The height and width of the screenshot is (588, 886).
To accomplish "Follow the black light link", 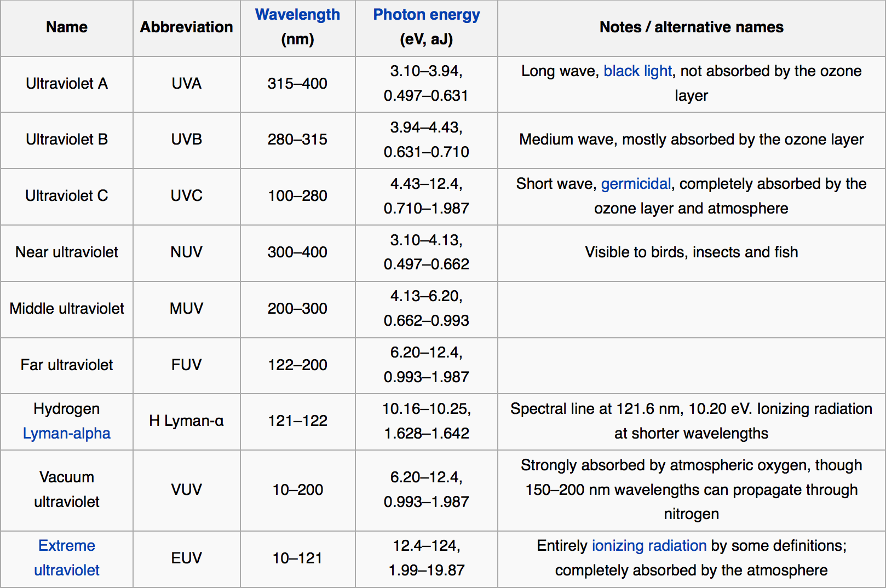I will [x=637, y=71].
